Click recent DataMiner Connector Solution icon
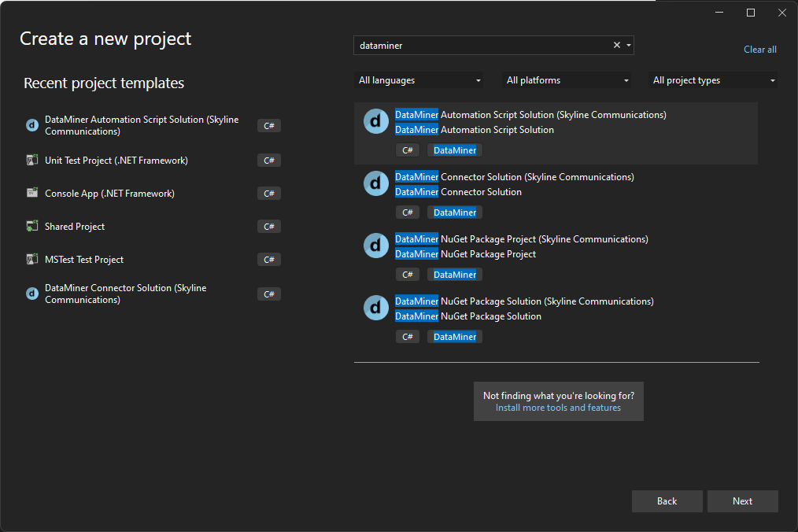The height and width of the screenshot is (532, 798). coord(32,294)
